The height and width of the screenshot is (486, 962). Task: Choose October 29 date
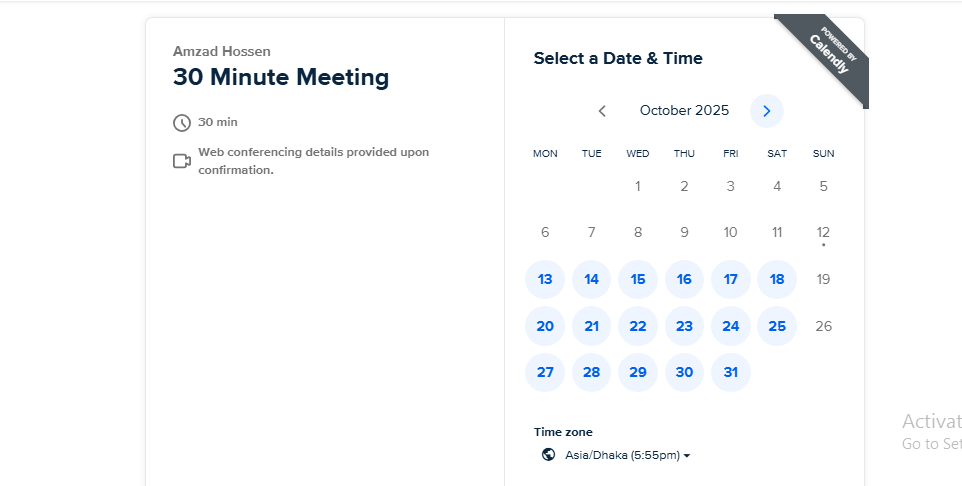point(638,372)
